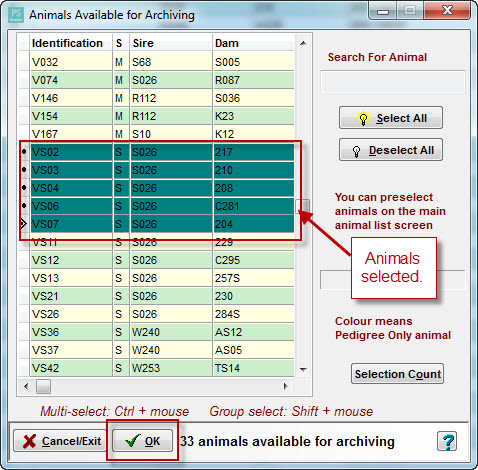Click the current row pointer beside VS07

click(23, 224)
